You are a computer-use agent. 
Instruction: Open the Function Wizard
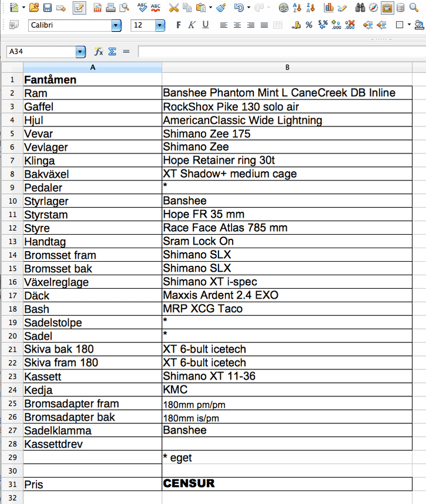98,51
